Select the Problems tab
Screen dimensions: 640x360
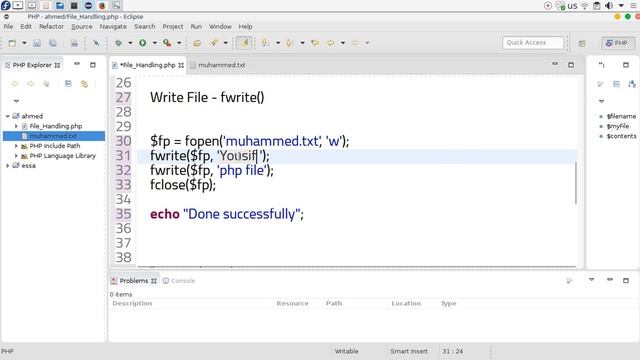tap(134, 281)
